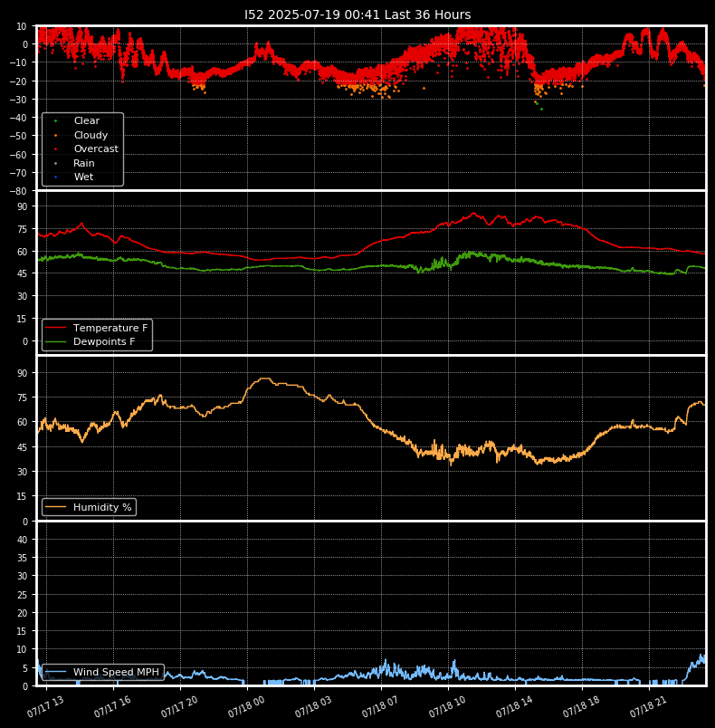Click the 'Overcast' legend entry
715x728 pixels.
[96, 149]
